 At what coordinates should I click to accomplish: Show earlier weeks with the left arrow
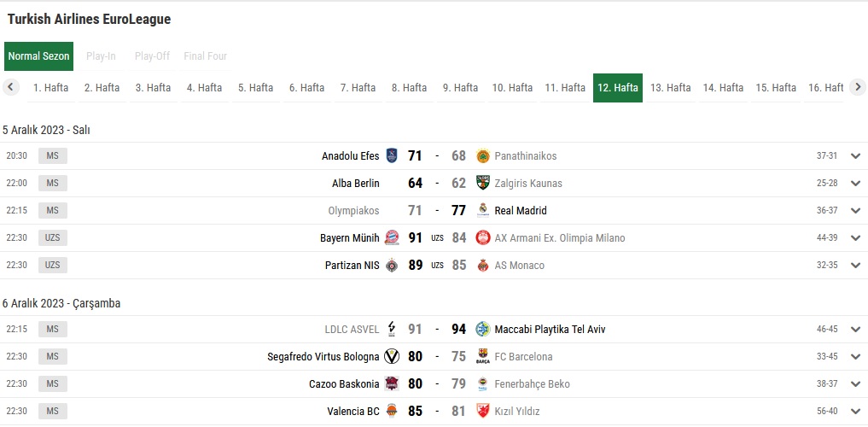point(11,87)
